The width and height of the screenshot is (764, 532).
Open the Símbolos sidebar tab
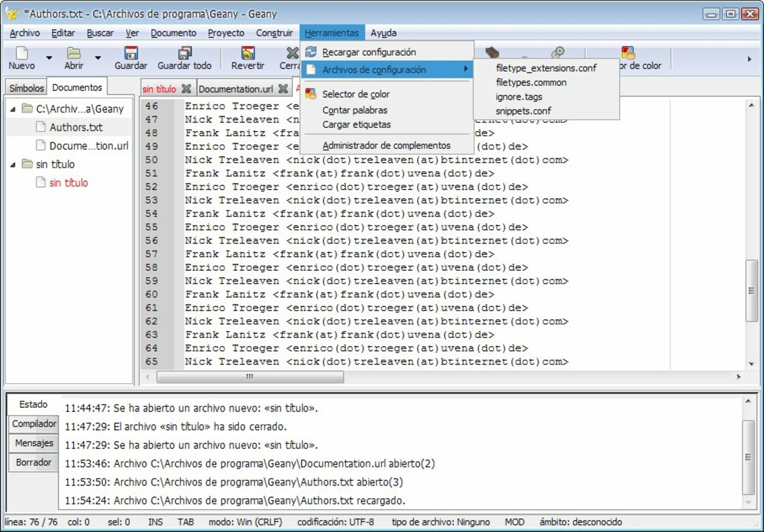[x=27, y=88]
